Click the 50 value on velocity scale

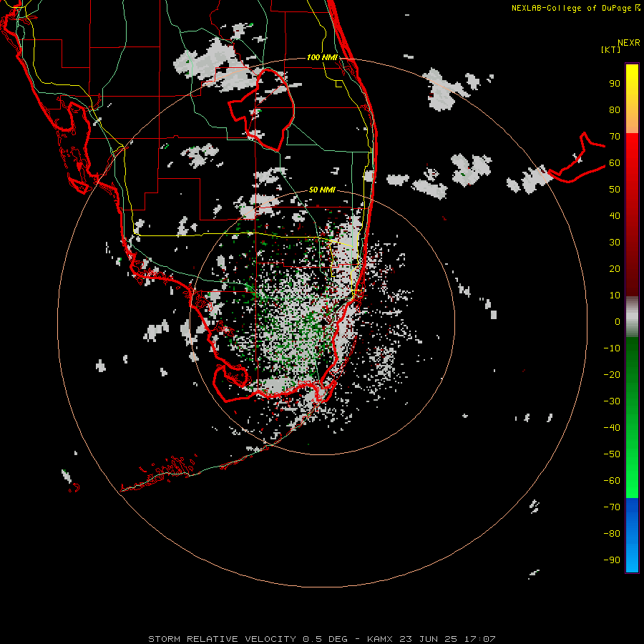click(615, 190)
